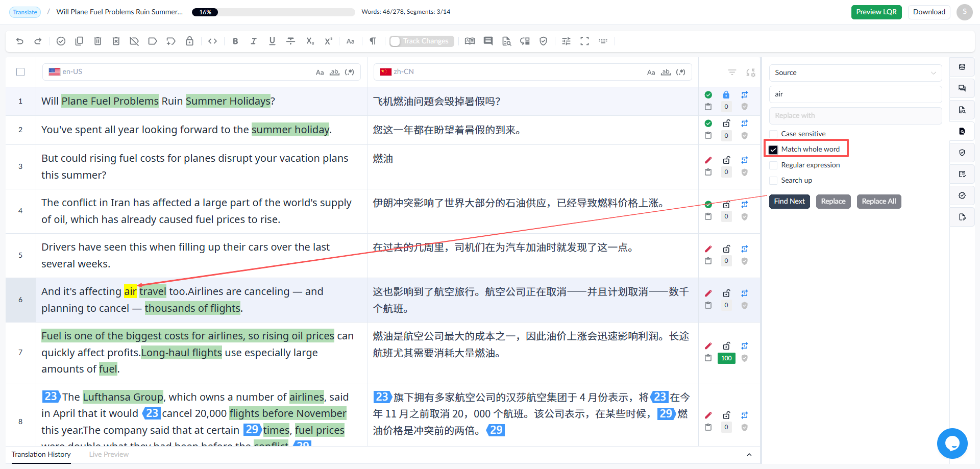Image resolution: width=980 pixels, height=469 pixels.
Task: Enable Regular expression search
Action: (x=773, y=165)
